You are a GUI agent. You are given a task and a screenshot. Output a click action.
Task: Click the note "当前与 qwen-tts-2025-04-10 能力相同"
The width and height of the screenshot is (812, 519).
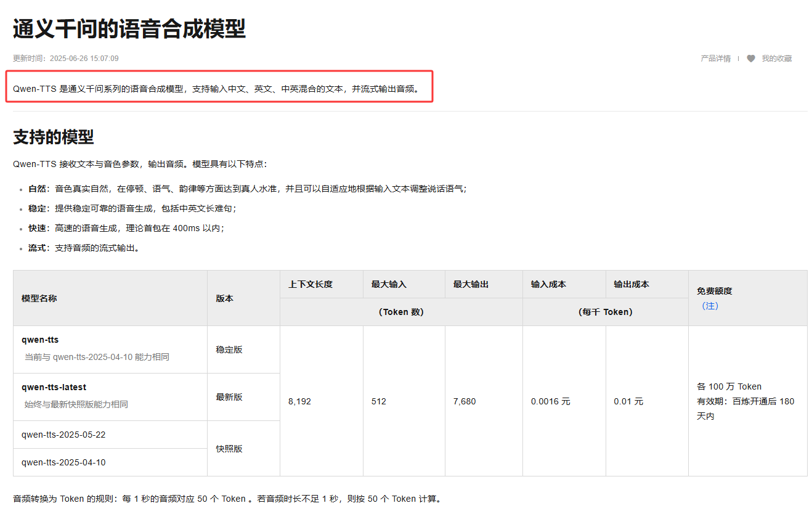click(x=97, y=357)
